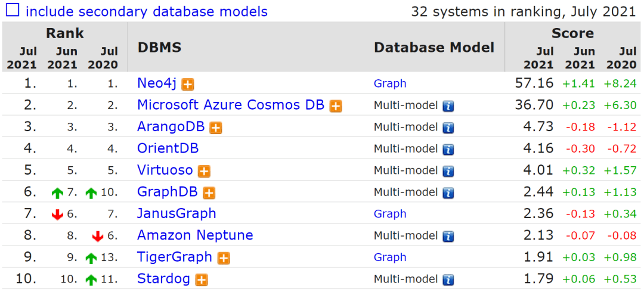
Task: Click the red down arrow in the JanusGraph row
Action: coord(57,215)
